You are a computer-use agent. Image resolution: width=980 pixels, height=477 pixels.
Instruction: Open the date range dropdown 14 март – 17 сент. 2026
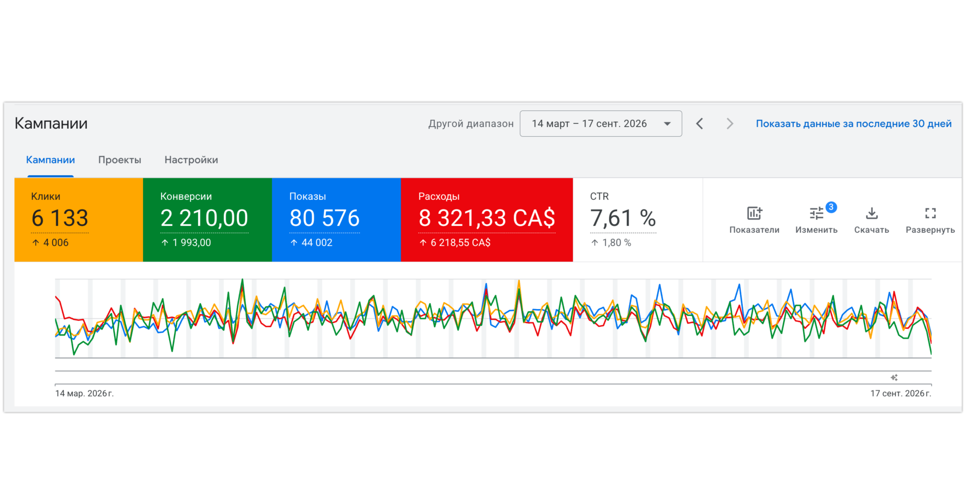pos(600,123)
